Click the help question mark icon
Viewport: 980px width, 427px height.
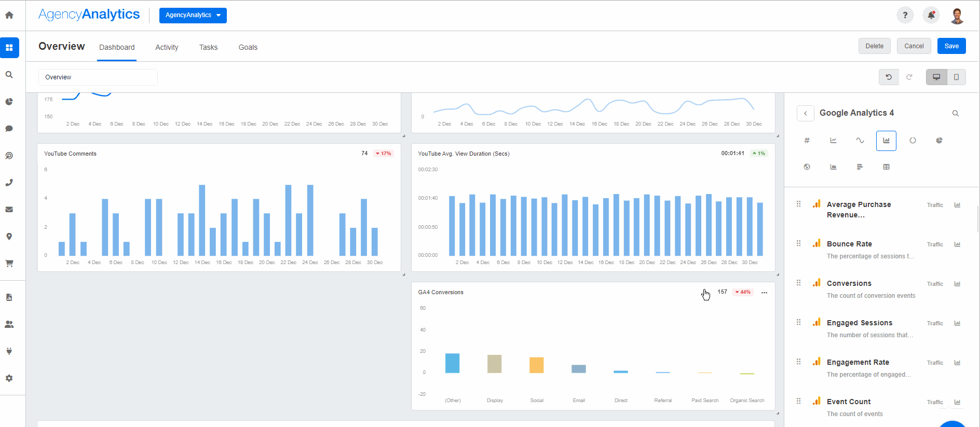coord(905,15)
